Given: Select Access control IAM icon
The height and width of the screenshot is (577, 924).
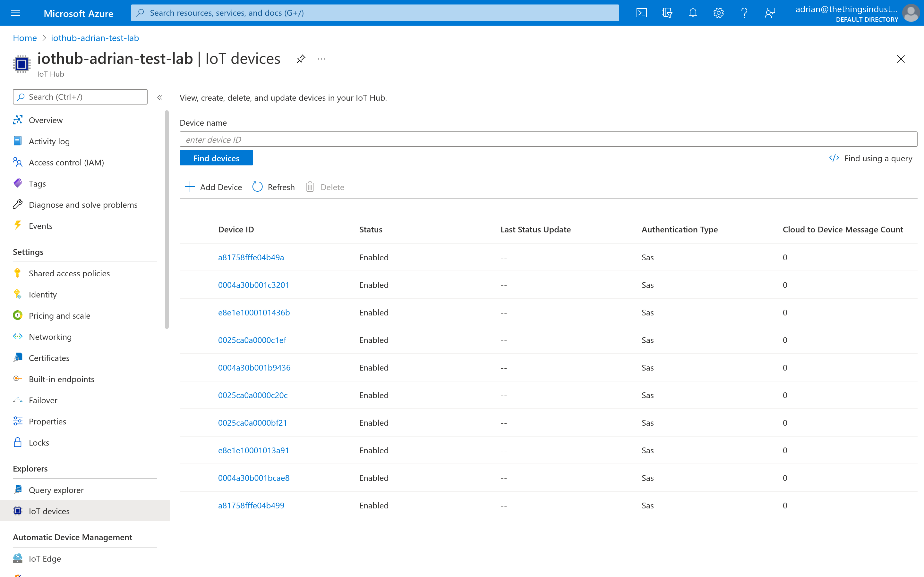Looking at the screenshot, I should point(18,162).
